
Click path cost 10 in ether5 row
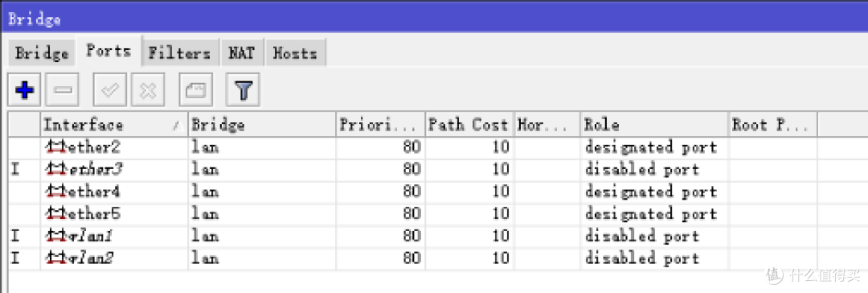[501, 214]
